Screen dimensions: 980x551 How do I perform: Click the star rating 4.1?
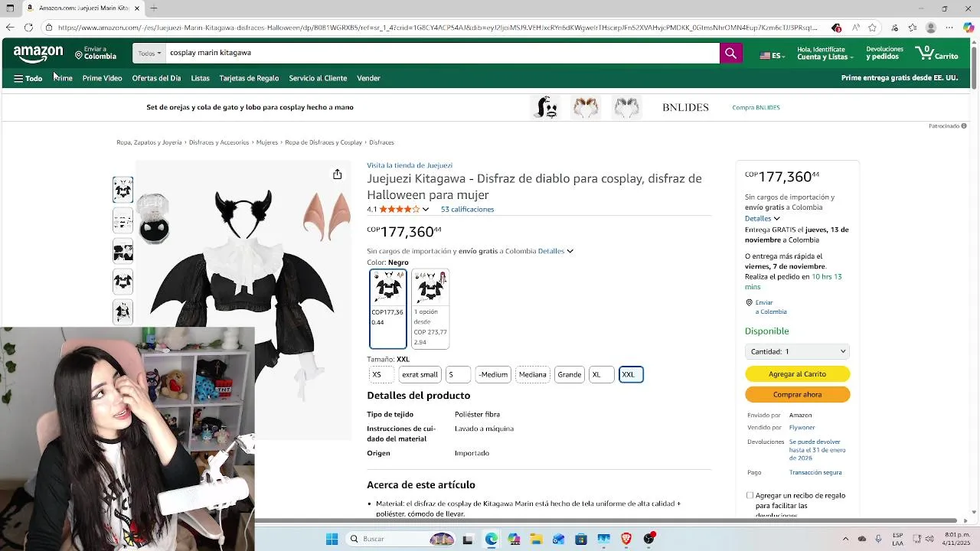(x=399, y=209)
